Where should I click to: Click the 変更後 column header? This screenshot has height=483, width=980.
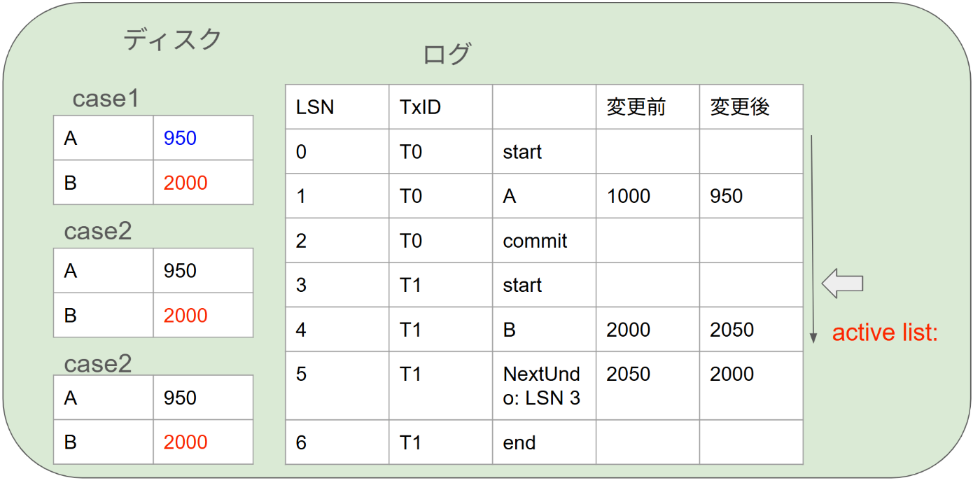(x=751, y=107)
